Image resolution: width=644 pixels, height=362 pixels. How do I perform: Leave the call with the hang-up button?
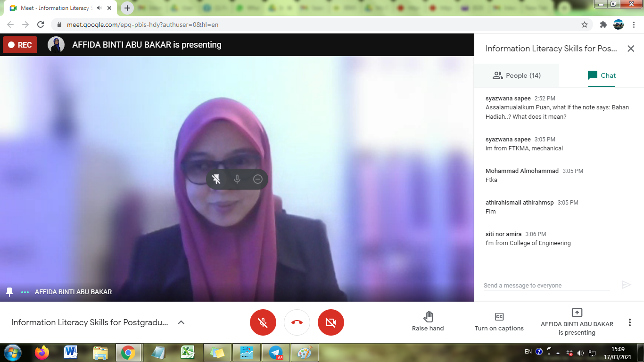click(x=297, y=322)
